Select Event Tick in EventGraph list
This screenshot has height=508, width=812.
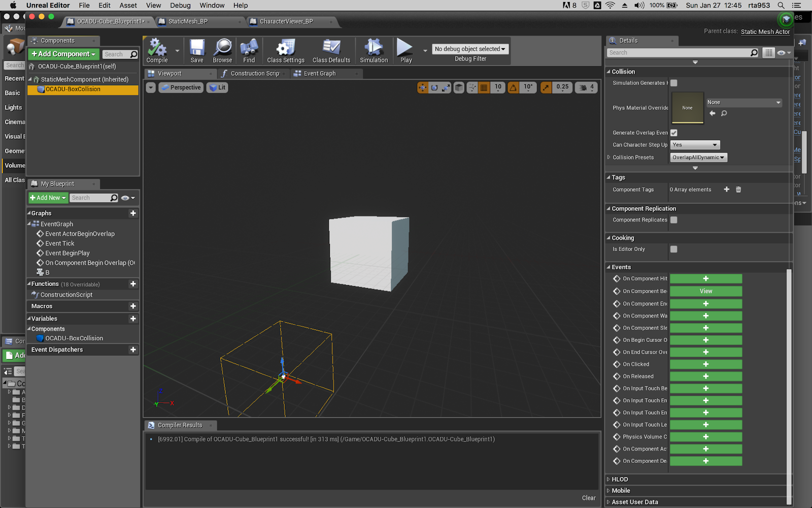(60, 243)
